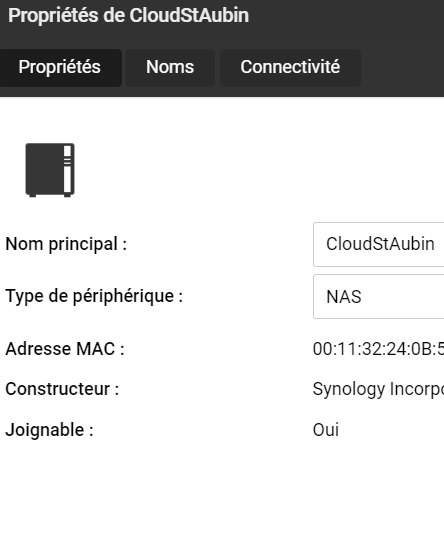The width and height of the screenshot is (444, 534).
Task: Click the dark bar right of Connectivité tab
Action: (402, 67)
